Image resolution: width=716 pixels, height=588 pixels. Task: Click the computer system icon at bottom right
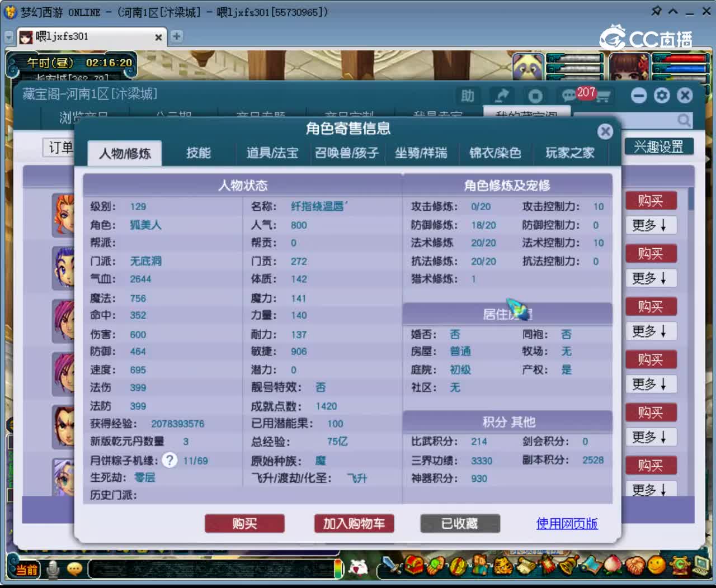700,565
